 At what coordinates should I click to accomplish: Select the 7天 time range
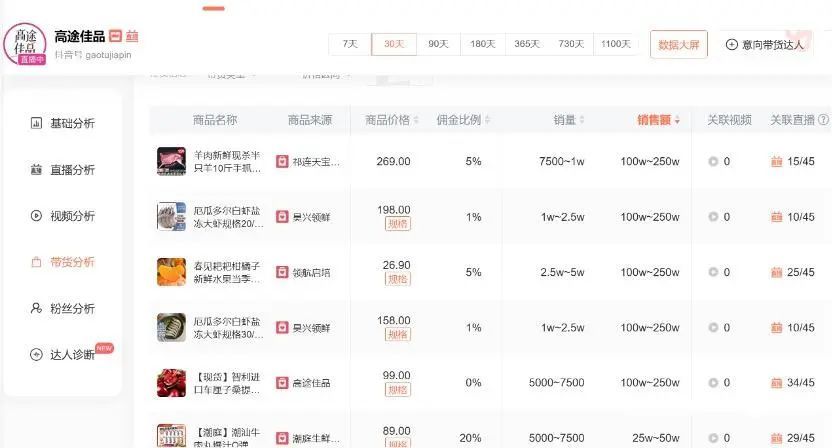(x=349, y=44)
